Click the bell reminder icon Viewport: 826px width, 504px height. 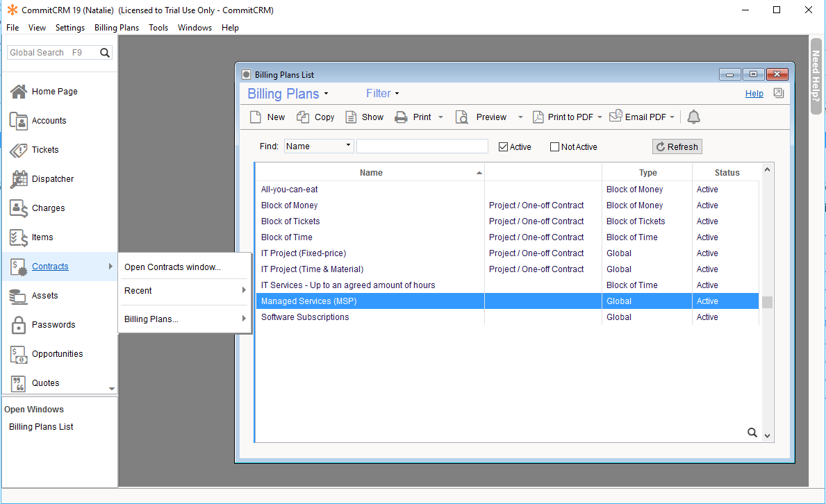tap(693, 117)
